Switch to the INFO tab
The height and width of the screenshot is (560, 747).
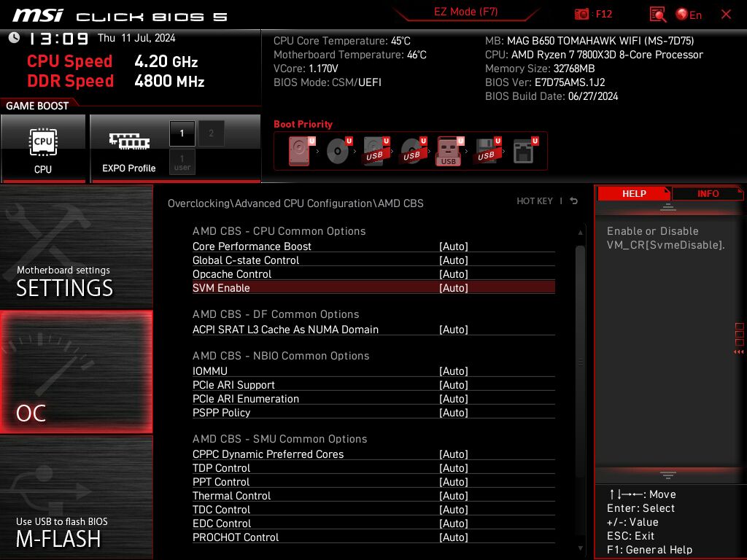click(708, 193)
